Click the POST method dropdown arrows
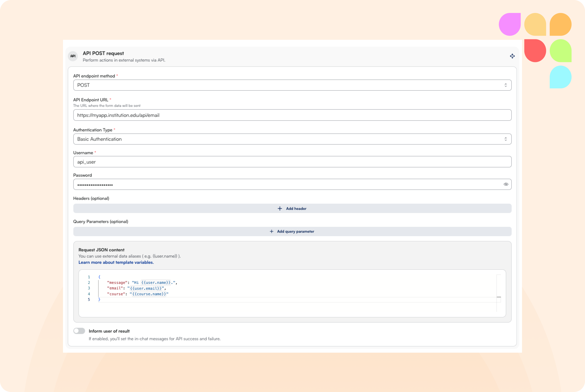The height and width of the screenshot is (392, 585). (x=505, y=85)
